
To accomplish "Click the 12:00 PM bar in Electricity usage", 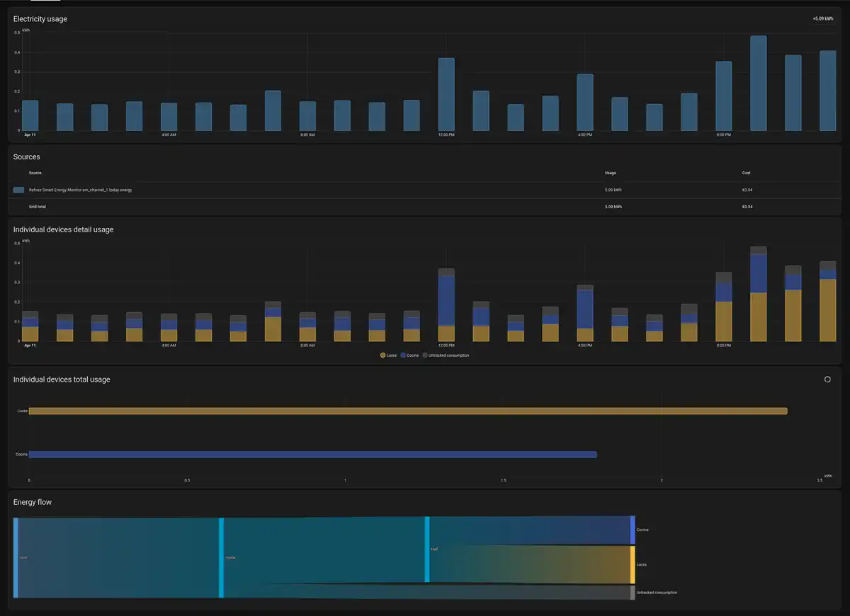I will point(446,94).
